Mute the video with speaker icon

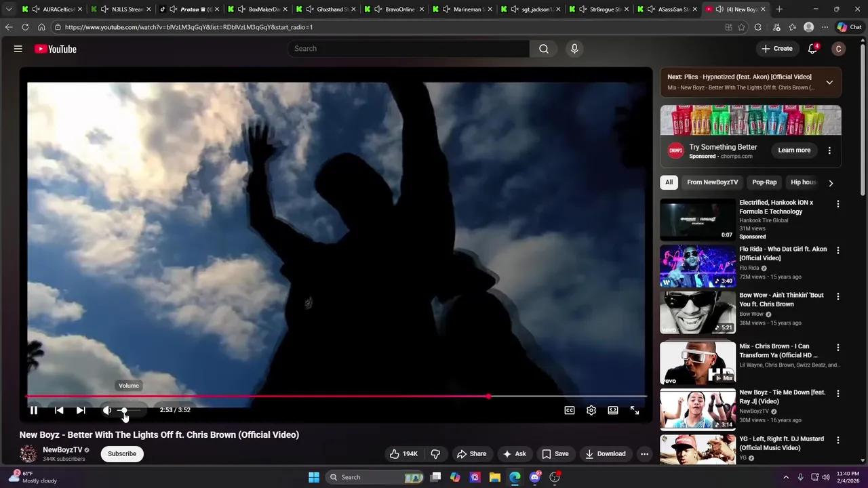pos(107,410)
